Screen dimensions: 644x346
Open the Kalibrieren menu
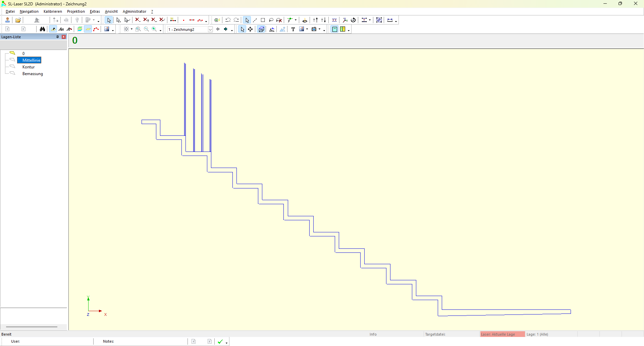(x=53, y=11)
